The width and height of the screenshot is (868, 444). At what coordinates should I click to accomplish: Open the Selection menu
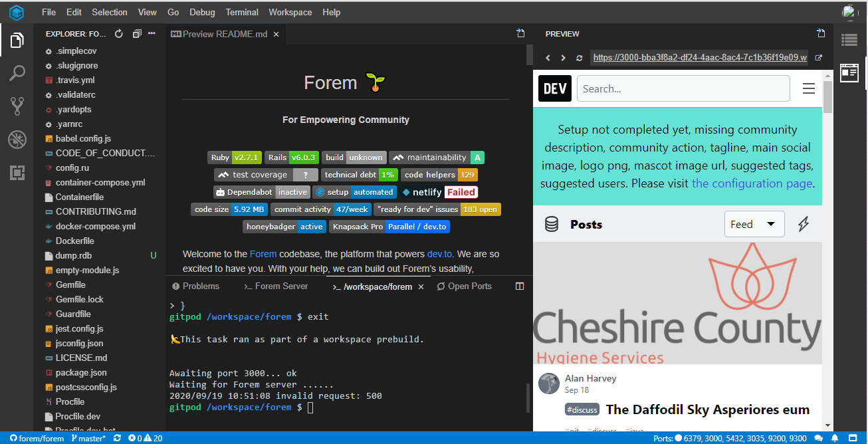tap(110, 12)
